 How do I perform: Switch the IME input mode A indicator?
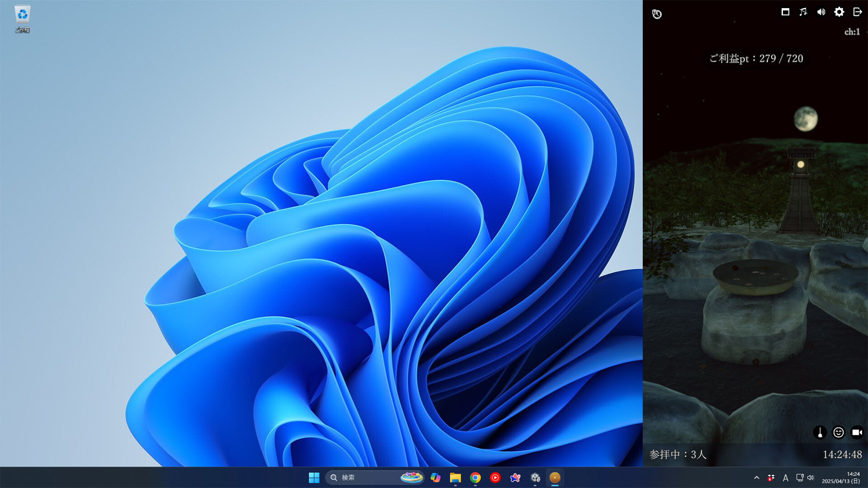pyautogui.click(x=785, y=478)
